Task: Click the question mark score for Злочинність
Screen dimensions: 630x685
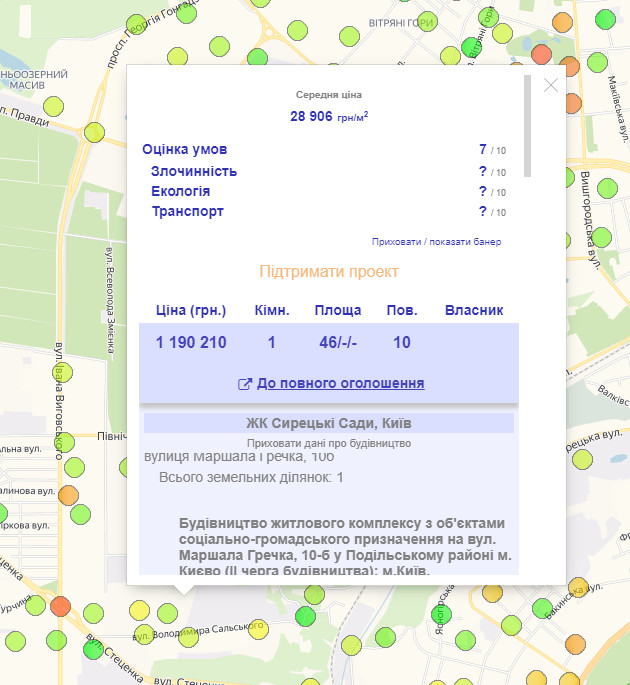Action: (x=482, y=171)
